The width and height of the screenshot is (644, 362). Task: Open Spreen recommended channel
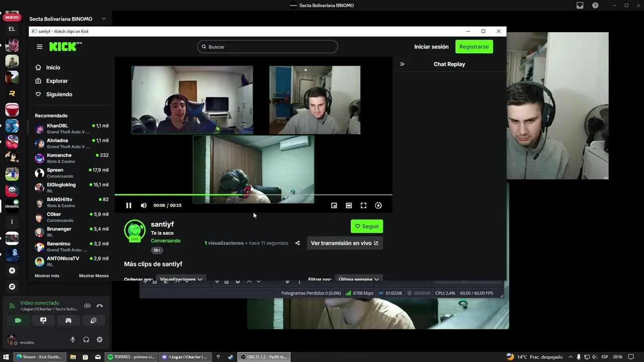pos(71,173)
